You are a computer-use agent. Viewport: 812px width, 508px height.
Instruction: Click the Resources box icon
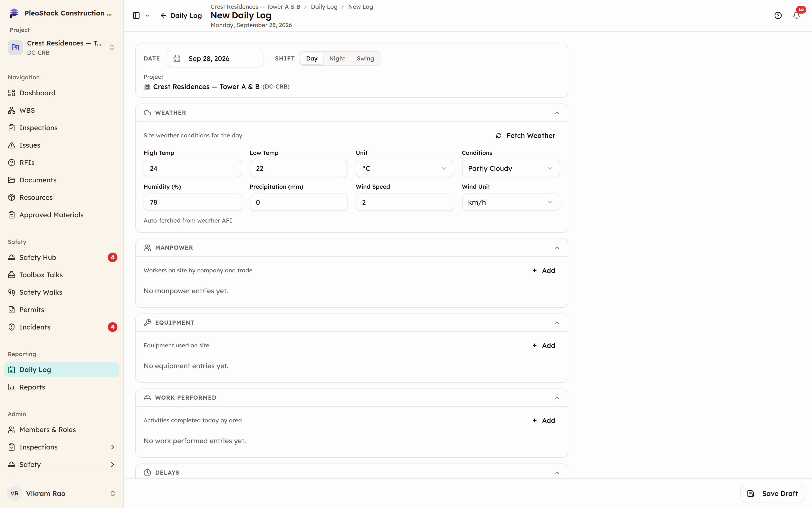point(12,198)
